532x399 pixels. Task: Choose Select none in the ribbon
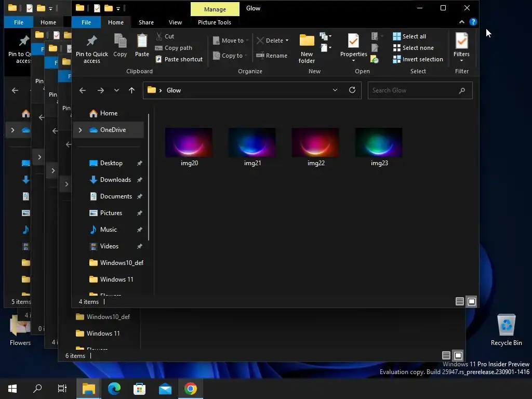pos(413,48)
